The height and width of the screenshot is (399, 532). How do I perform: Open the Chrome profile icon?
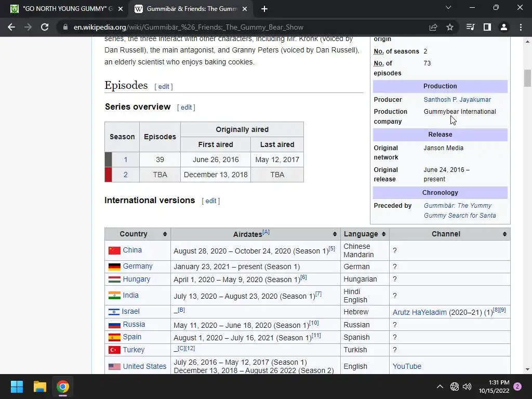pyautogui.click(x=504, y=27)
